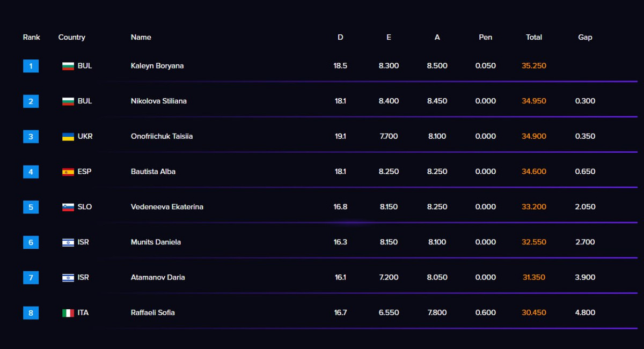
Task: Click total score 35.250
Action: (x=533, y=66)
